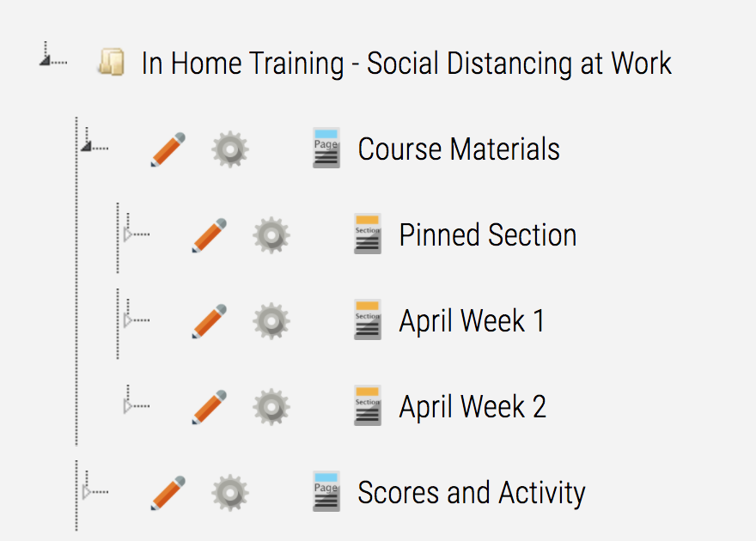Click the pencil icon beside April Week 2
Viewport: 756px width, 541px height.
tap(210, 407)
